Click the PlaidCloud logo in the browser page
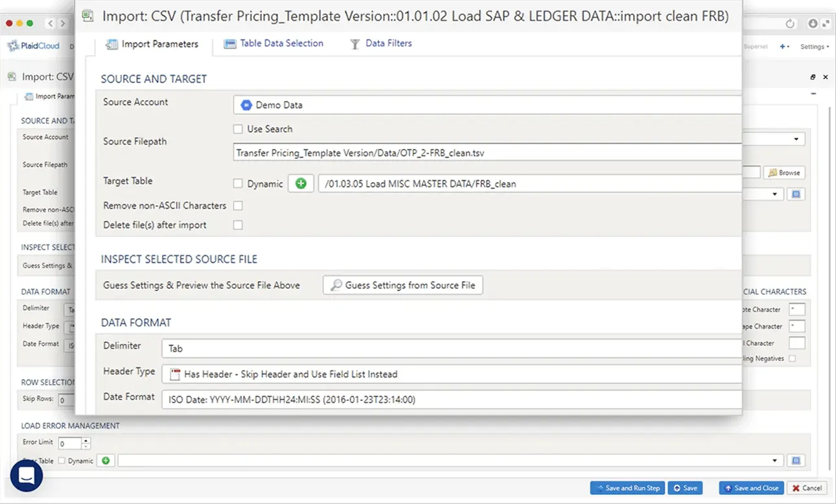 pyautogui.click(x=33, y=46)
